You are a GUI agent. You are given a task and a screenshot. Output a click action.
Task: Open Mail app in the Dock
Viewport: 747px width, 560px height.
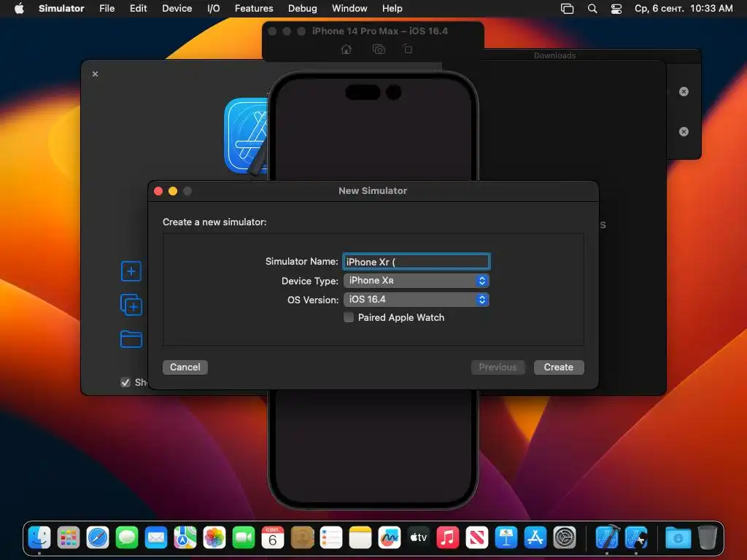(x=156, y=537)
